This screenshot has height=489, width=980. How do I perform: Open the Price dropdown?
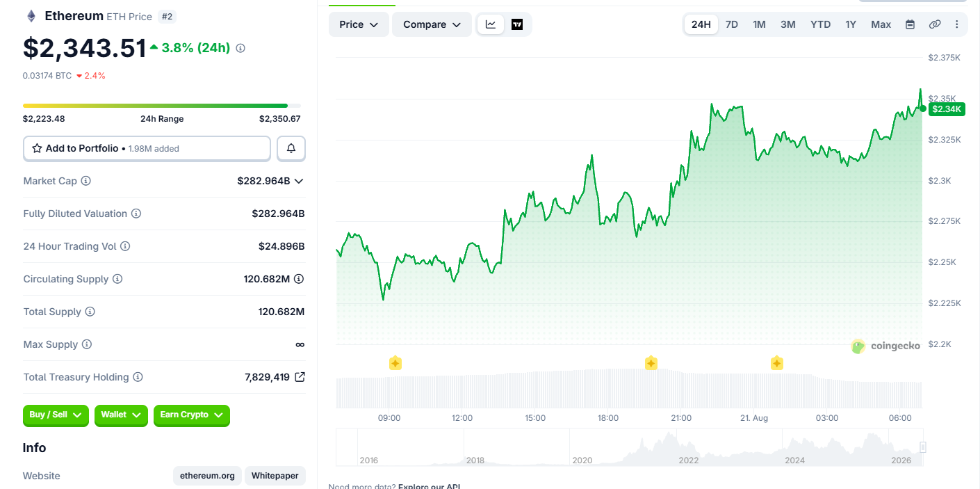359,24
